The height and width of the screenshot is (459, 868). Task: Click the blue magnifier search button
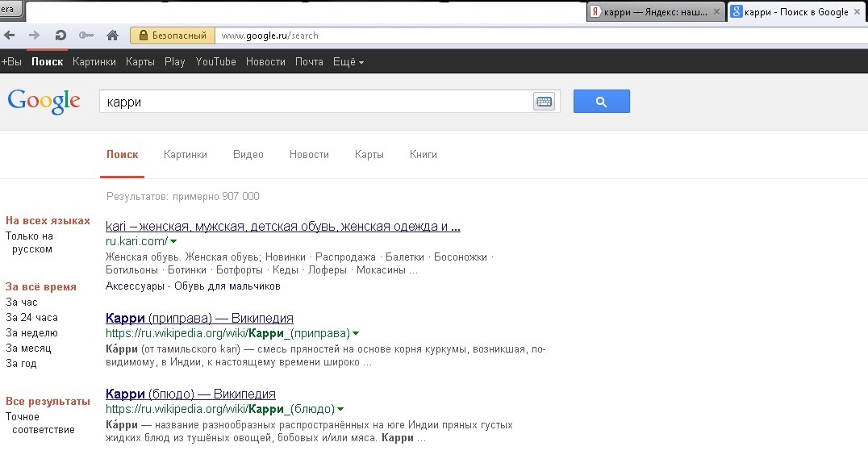pos(601,102)
